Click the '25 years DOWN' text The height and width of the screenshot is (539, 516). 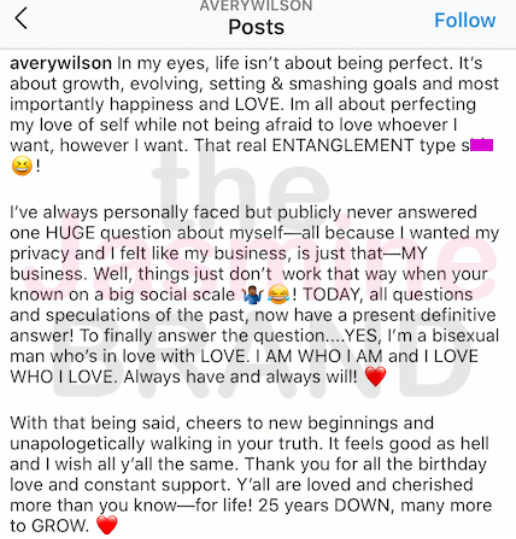click(326, 506)
